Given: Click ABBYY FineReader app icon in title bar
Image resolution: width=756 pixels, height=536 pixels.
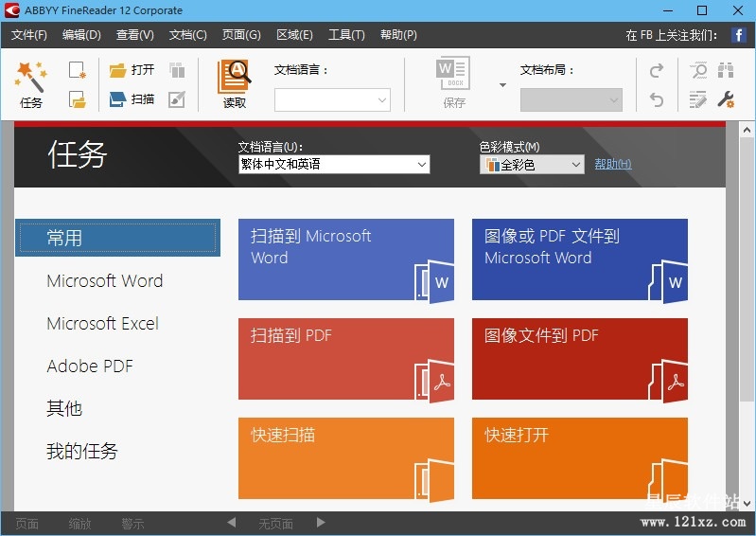Looking at the screenshot, I should pyautogui.click(x=11, y=10).
